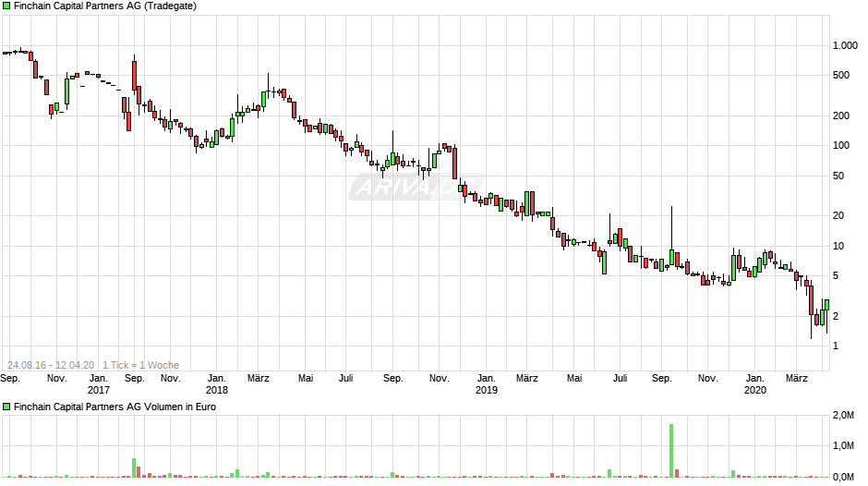Viewport: 868px width, 486px height.
Task: Click the 'Juli' label after Mai 2019
Action: point(621,379)
